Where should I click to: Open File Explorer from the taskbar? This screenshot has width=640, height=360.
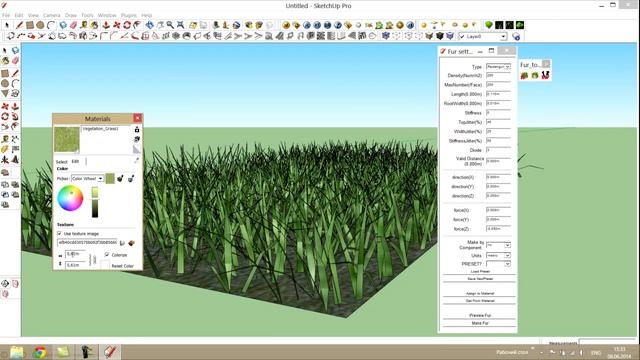(x=17, y=352)
